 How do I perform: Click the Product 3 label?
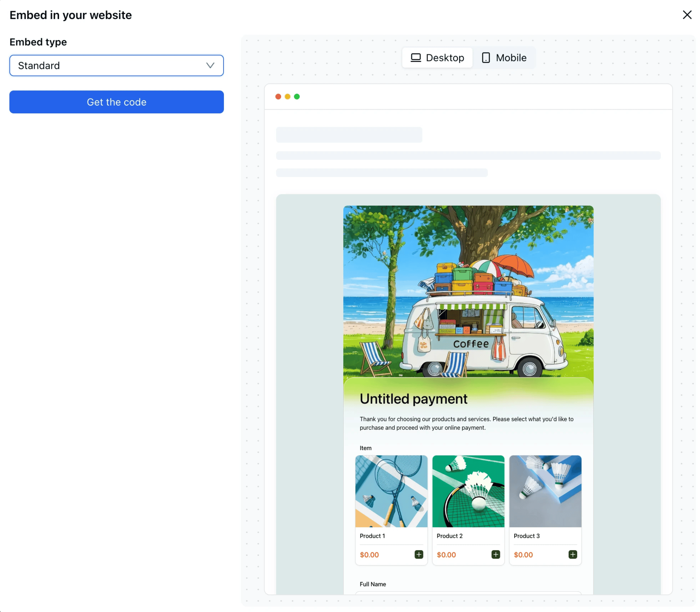point(527,536)
